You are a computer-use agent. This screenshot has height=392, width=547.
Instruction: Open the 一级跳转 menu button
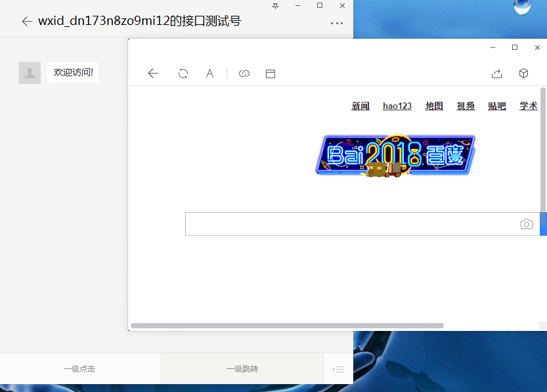pyautogui.click(x=242, y=368)
